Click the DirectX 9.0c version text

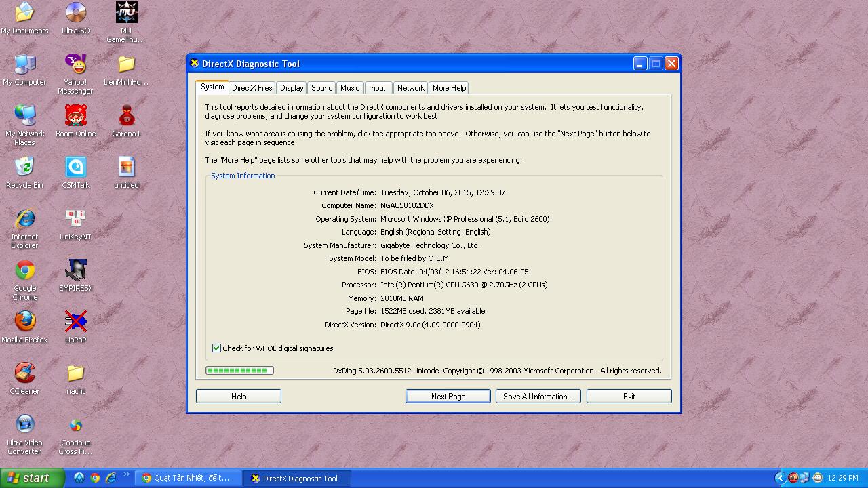click(x=431, y=325)
